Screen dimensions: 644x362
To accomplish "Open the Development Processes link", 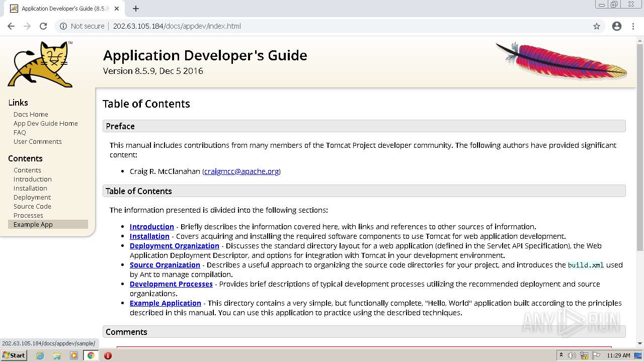I will point(171,284).
